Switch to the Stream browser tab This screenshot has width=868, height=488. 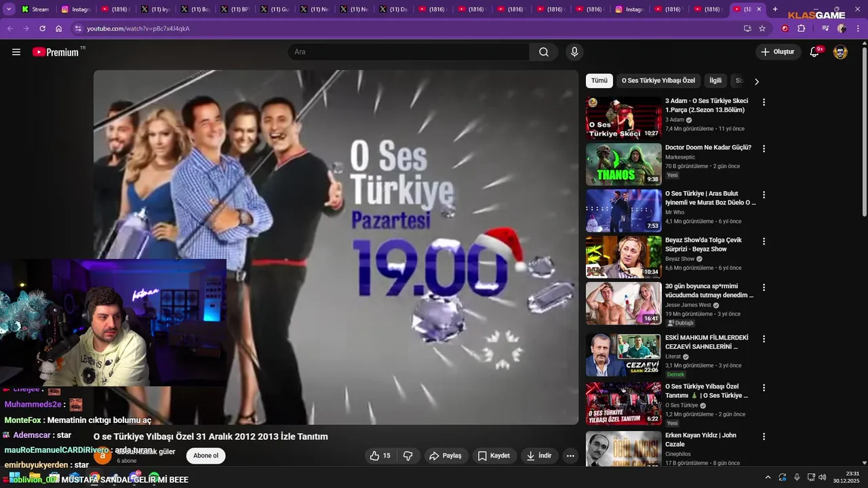click(x=35, y=9)
